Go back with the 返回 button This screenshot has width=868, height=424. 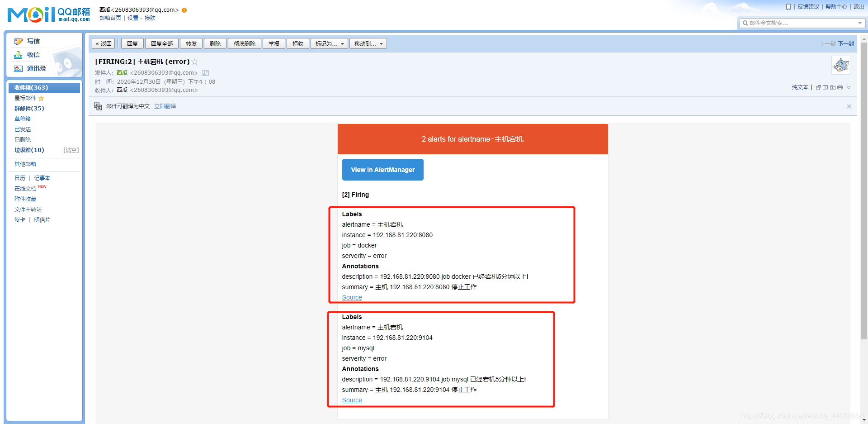[104, 44]
